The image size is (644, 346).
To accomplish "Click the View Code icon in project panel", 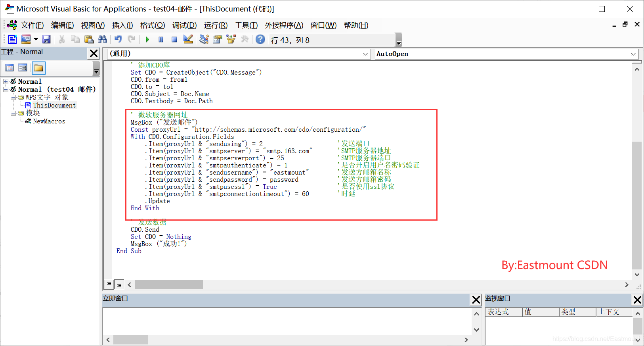I will (x=10, y=68).
